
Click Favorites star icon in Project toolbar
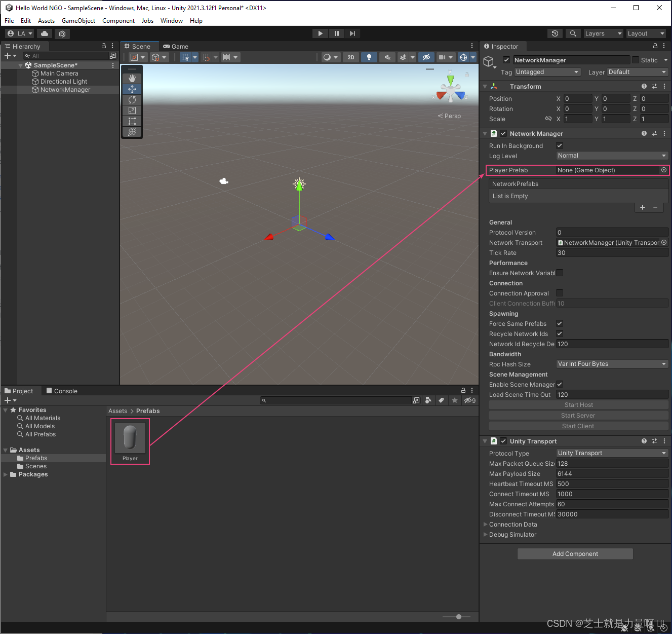(x=455, y=400)
